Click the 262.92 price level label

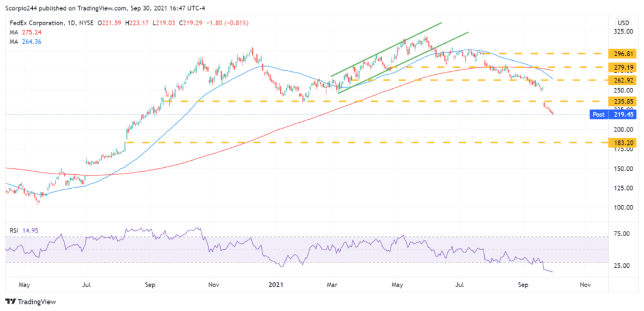(623, 80)
